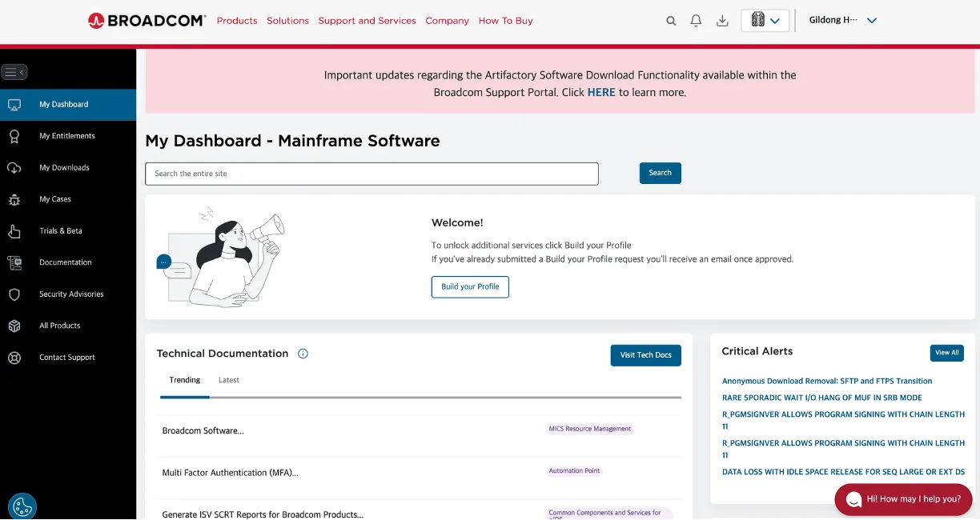
Task: Open Trials & Beta page
Action: click(x=61, y=231)
